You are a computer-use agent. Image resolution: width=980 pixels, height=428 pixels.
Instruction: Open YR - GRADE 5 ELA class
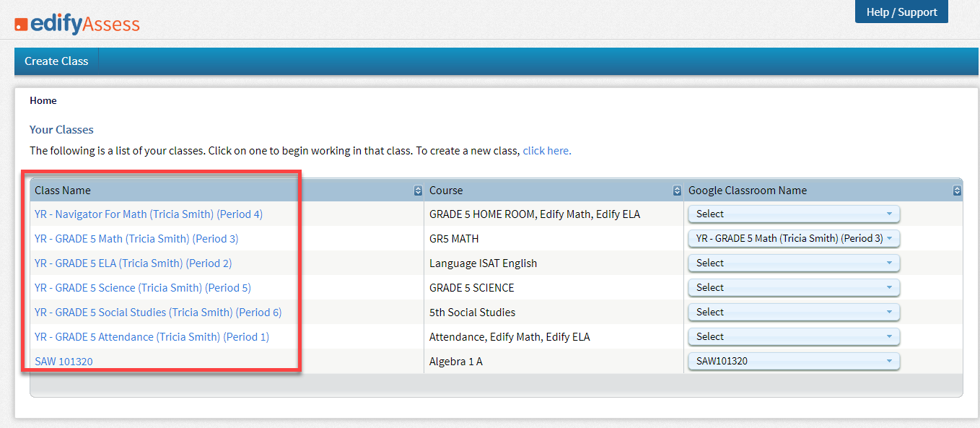pyautogui.click(x=134, y=263)
